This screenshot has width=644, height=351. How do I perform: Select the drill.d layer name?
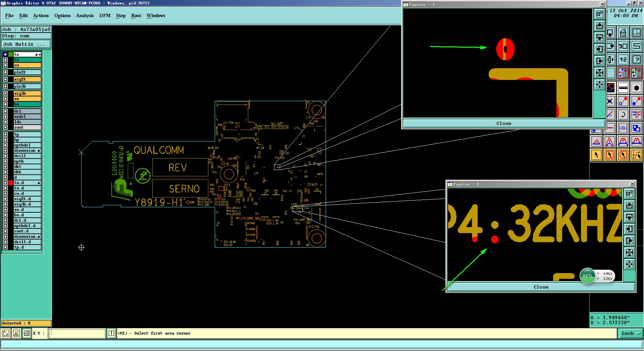[x=27, y=242]
